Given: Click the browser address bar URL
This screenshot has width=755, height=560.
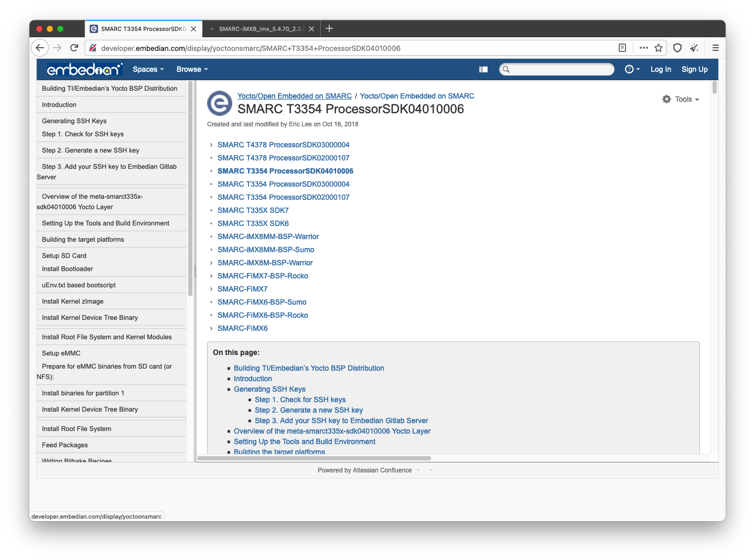Looking at the screenshot, I should (x=251, y=48).
